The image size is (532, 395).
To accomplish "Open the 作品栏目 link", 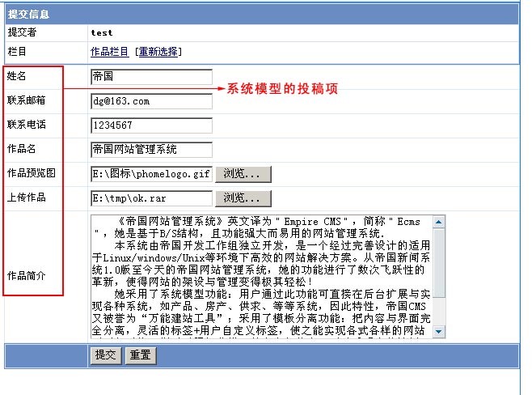I will tap(109, 52).
